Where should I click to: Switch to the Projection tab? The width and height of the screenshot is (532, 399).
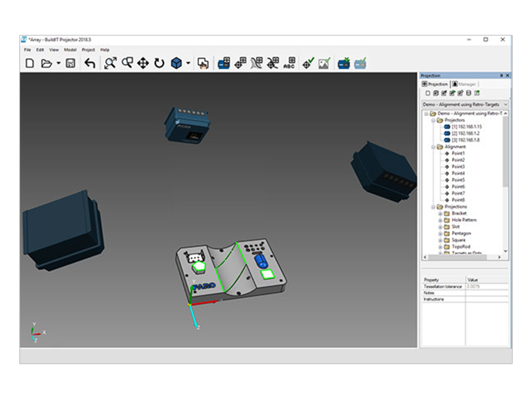tap(435, 84)
